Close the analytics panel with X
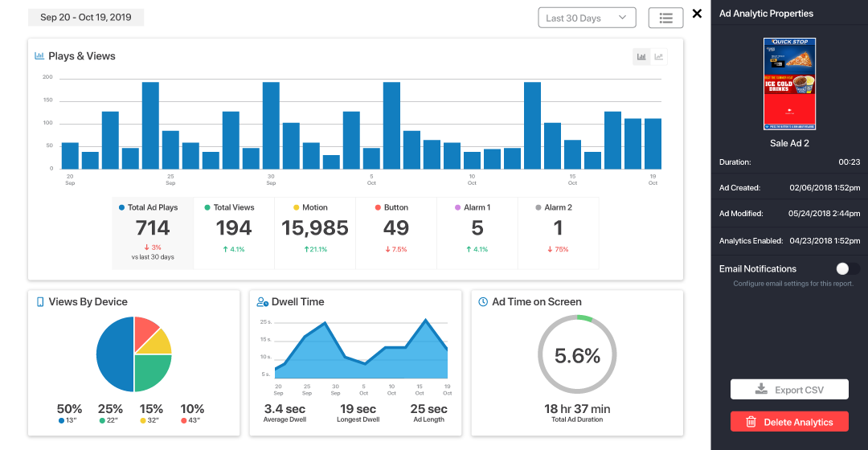This screenshot has width=868, height=450. [x=697, y=14]
